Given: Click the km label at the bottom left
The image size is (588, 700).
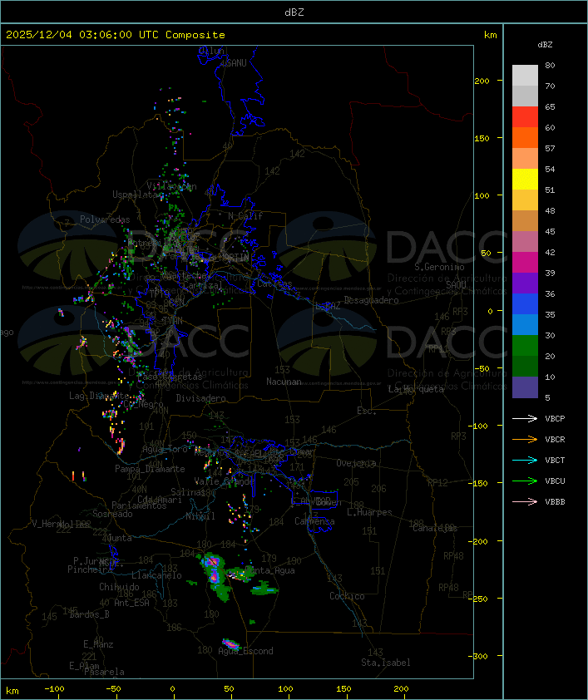Looking at the screenshot, I should [x=12, y=691].
